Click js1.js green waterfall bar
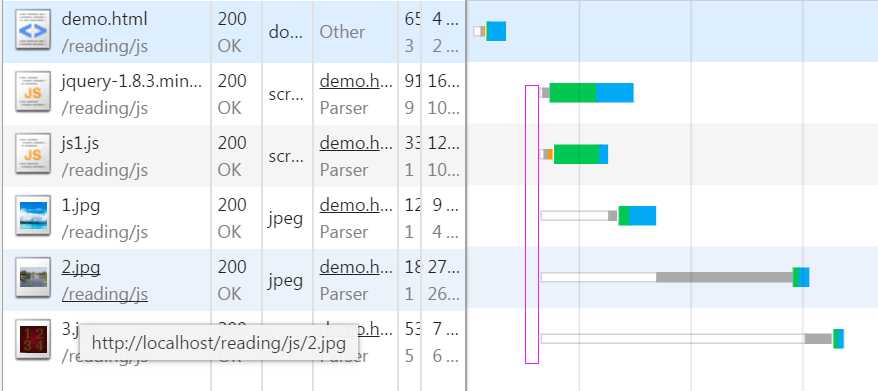Viewport: 878px width, 391px height. click(x=576, y=155)
